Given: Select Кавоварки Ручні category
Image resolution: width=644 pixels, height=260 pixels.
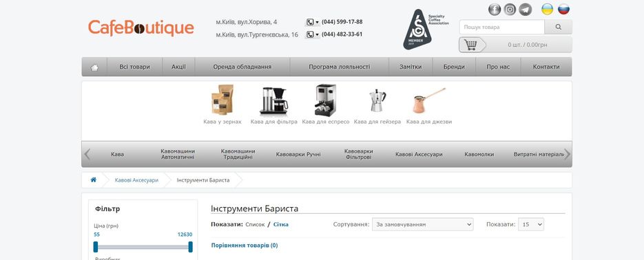Looking at the screenshot, I should pos(298,154).
